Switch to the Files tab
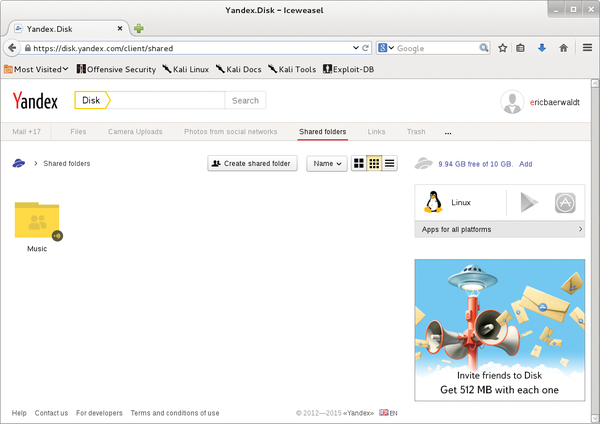Viewport: 600px width, 424px height. [78, 132]
